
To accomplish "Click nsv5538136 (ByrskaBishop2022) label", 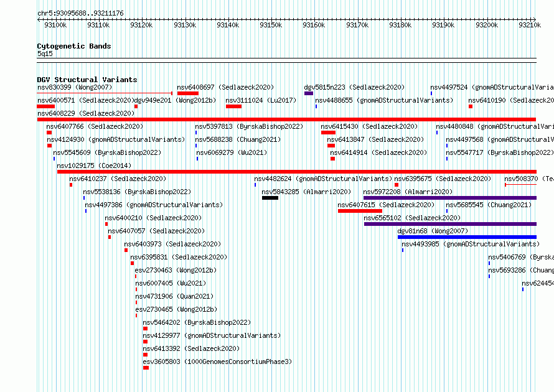I will tap(137, 192).
